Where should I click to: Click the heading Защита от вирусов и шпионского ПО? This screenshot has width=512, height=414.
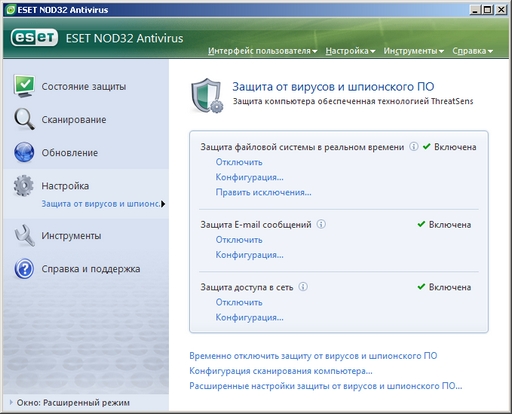coord(333,86)
